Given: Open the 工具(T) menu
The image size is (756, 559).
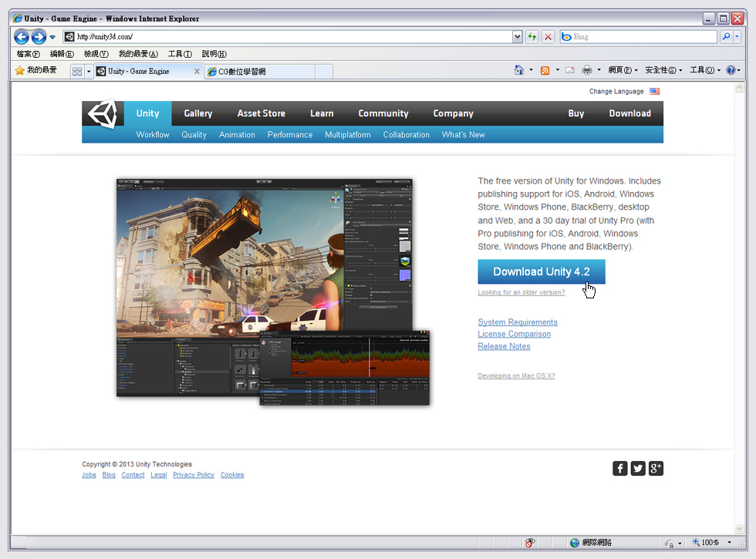Looking at the screenshot, I should pyautogui.click(x=180, y=54).
